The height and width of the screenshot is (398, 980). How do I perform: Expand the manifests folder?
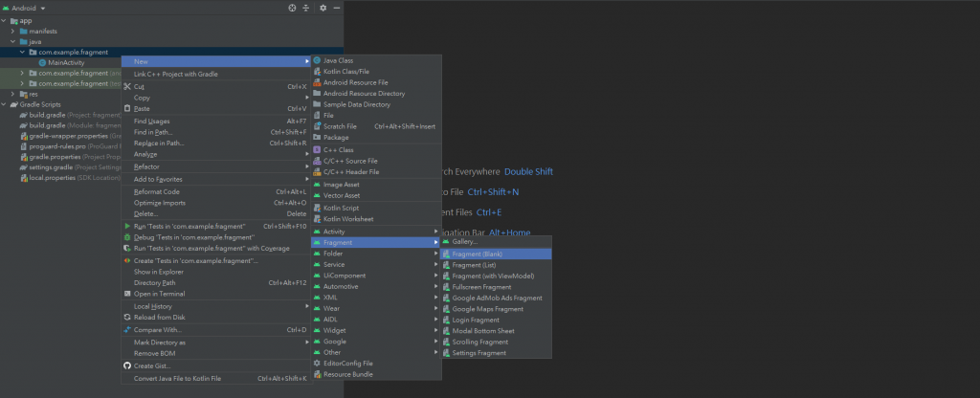point(13,32)
